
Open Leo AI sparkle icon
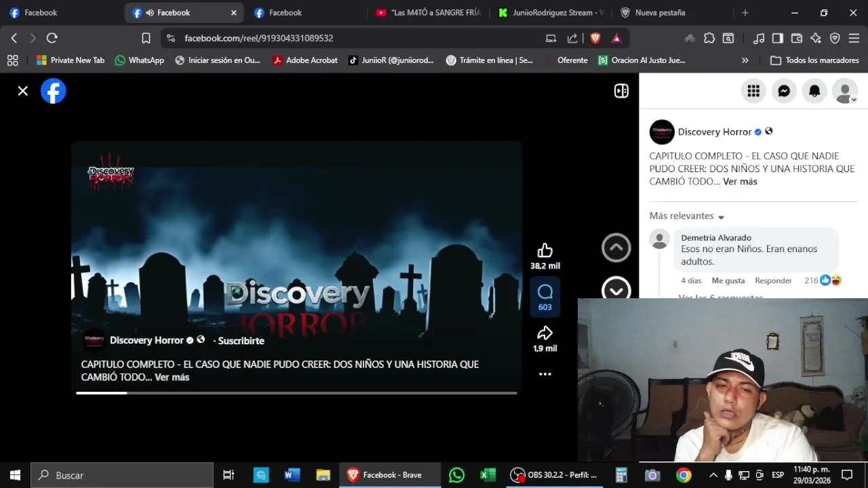[x=816, y=38]
